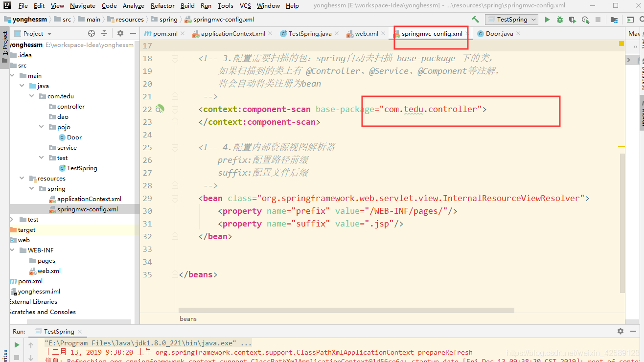The width and height of the screenshot is (644, 362).
Task: Toggle the fold marker on line 18
Action: click(175, 58)
